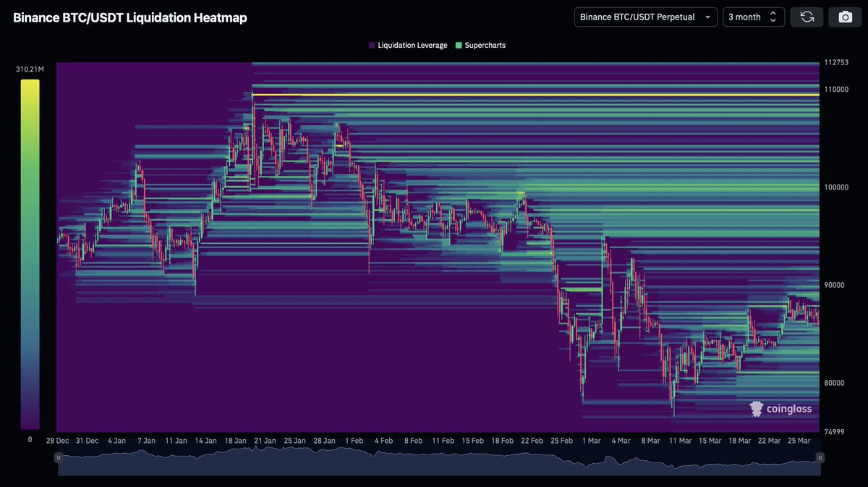Click the 21 Jan date axis label

pyautogui.click(x=264, y=440)
